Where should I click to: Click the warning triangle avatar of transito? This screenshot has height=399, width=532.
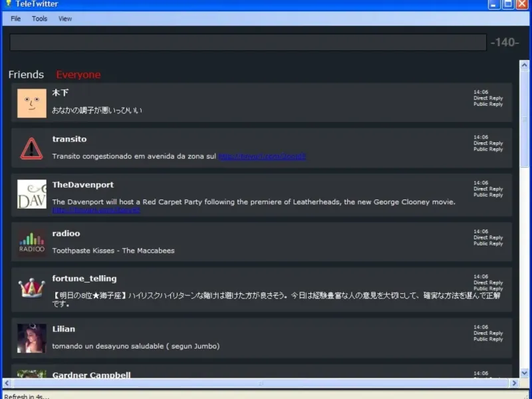pyautogui.click(x=32, y=148)
